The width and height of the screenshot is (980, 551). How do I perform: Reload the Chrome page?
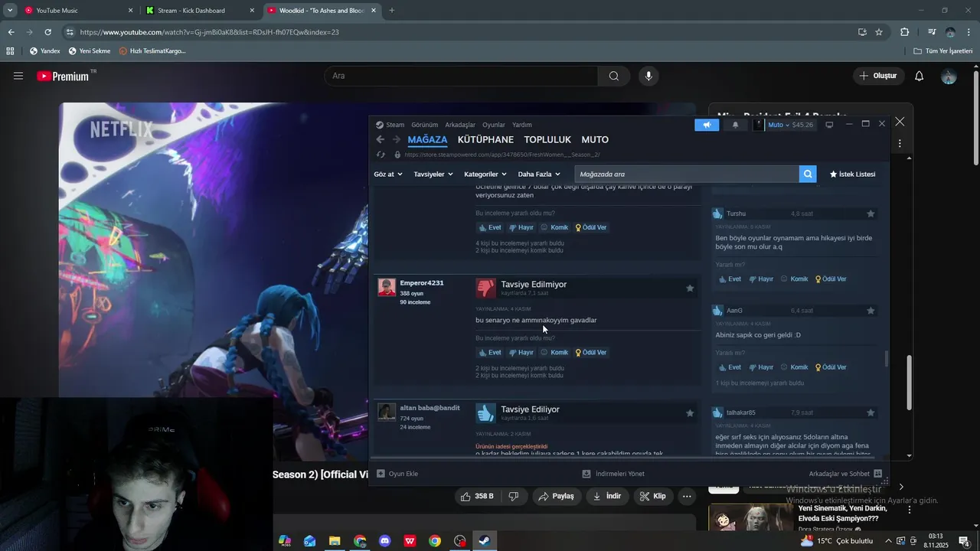pos(47,32)
